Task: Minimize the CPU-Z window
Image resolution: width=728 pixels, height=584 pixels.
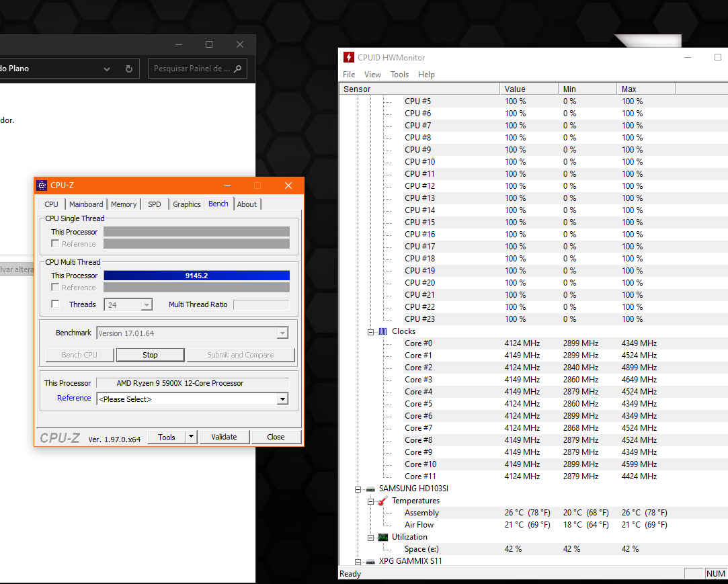Action: [x=227, y=185]
